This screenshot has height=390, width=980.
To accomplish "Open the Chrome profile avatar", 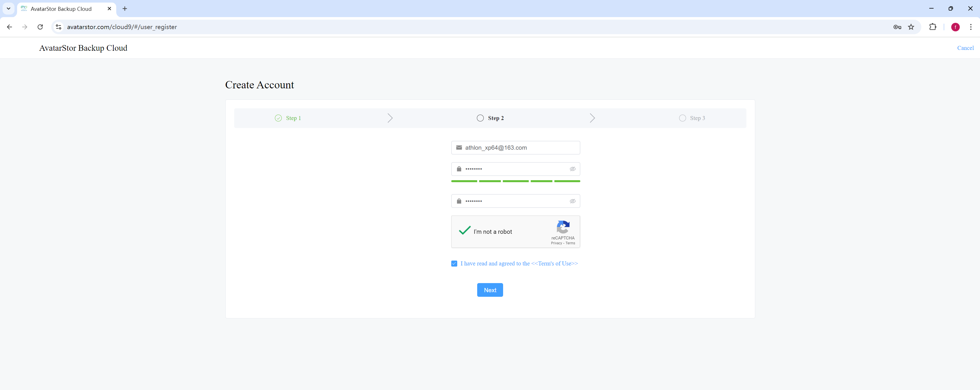I will 955,27.
